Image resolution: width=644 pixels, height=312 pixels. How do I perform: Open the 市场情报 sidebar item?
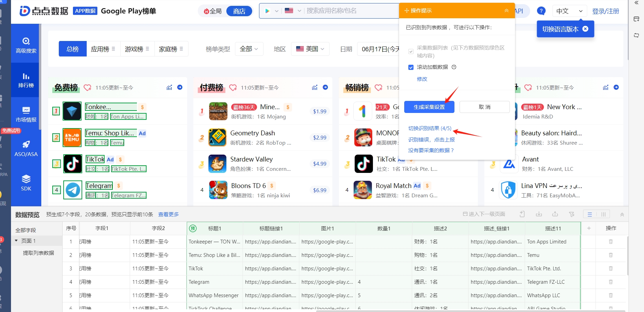point(26,114)
